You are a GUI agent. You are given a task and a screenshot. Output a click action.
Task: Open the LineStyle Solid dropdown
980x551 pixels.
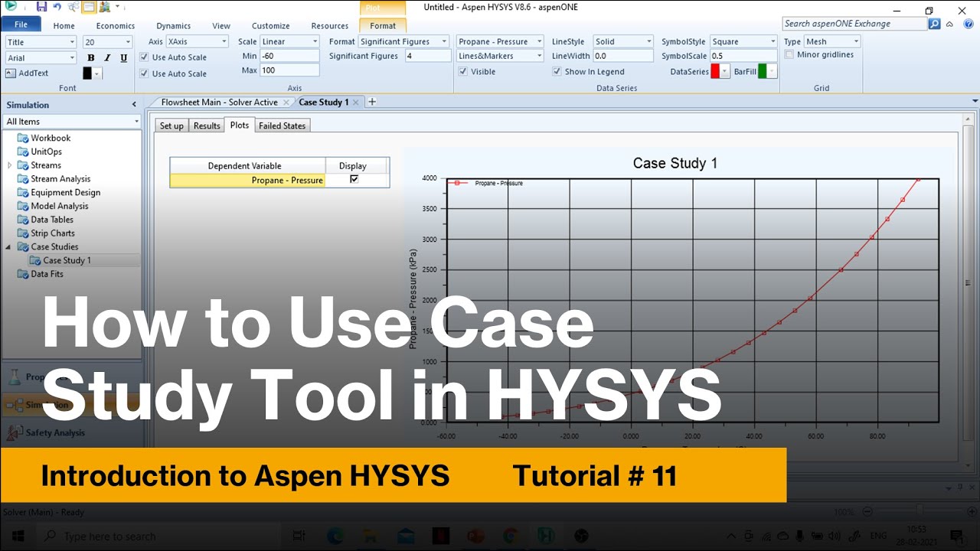coord(649,42)
